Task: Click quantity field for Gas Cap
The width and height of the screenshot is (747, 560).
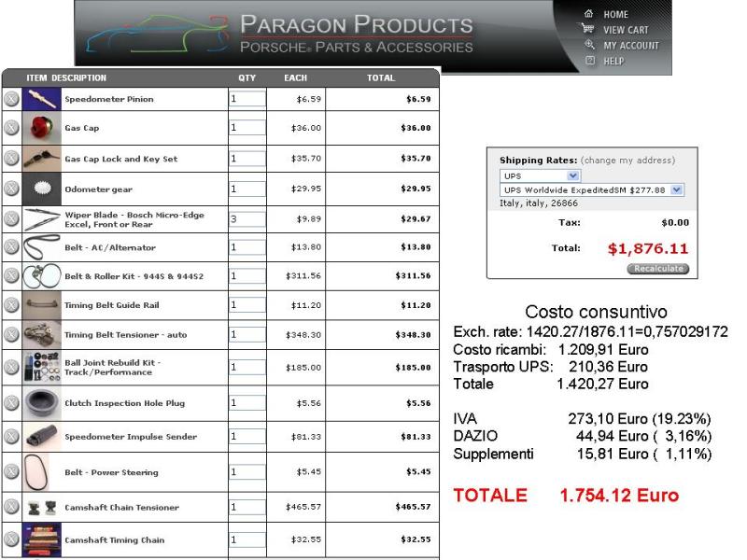Action: point(247,127)
